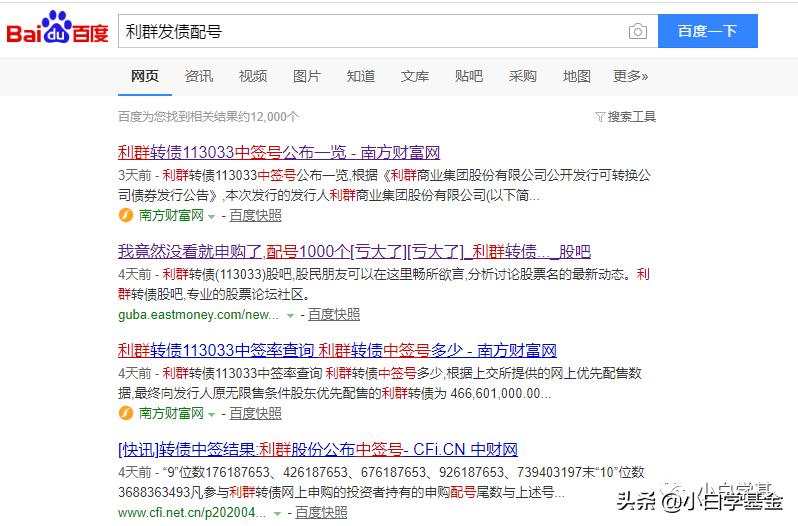This screenshot has width=798, height=526.
Task: Click the funnel icon beside 搜索工具
Action: (600, 118)
